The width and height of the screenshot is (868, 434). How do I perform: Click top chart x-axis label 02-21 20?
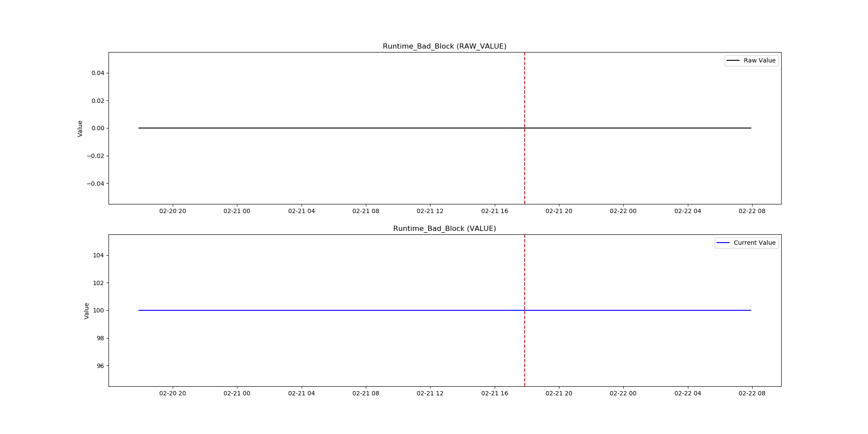click(559, 211)
